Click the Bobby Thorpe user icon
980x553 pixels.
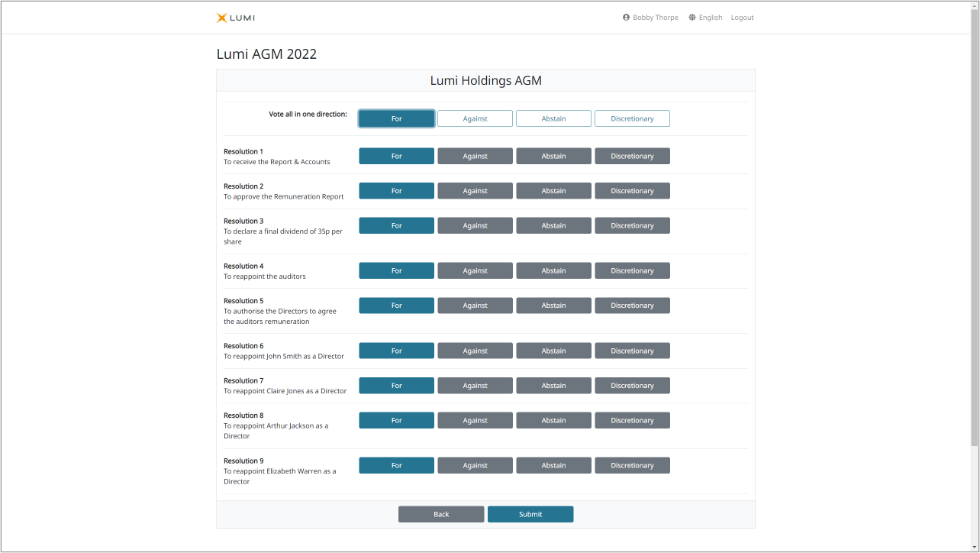(x=627, y=18)
